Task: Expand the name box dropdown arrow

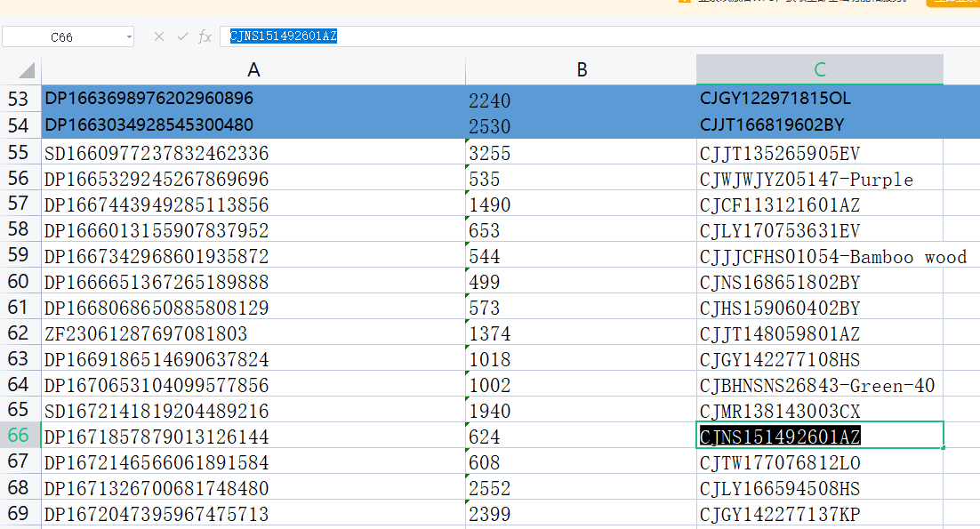Action: click(x=129, y=37)
